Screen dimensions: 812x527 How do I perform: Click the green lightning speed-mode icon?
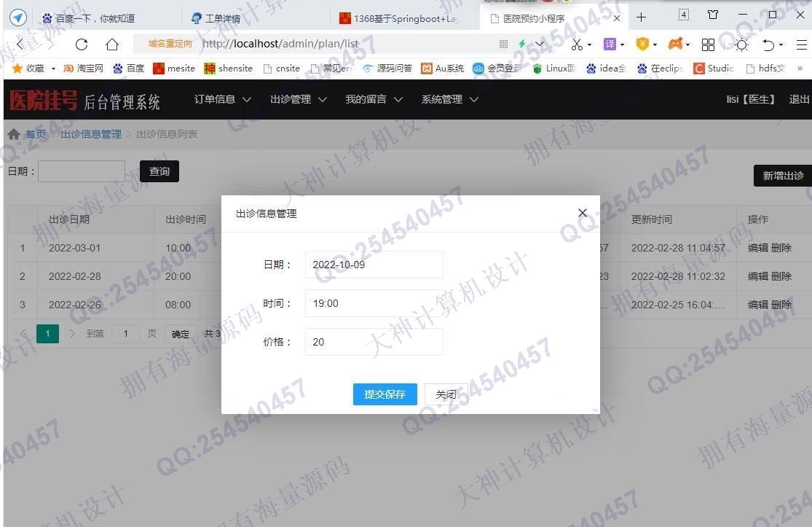[x=522, y=44]
